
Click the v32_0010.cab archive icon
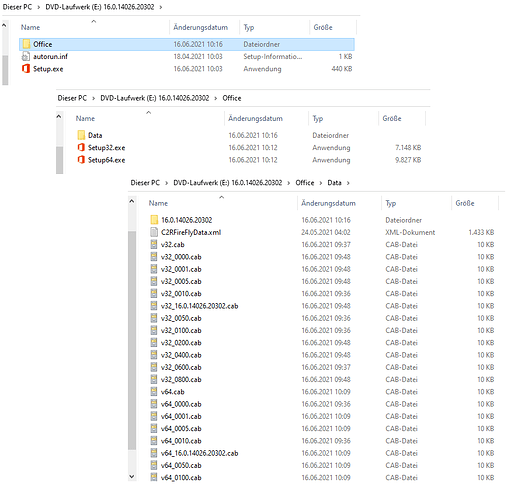coord(154,293)
